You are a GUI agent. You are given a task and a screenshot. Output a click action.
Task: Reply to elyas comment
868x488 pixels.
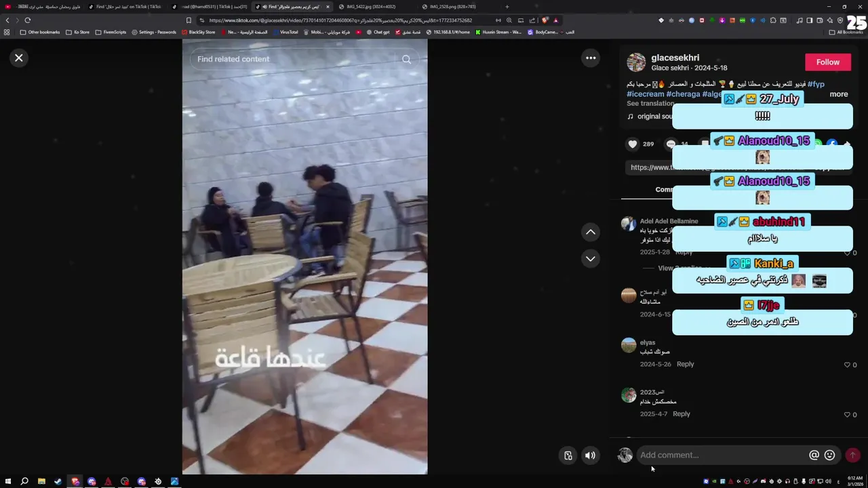point(685,364)
